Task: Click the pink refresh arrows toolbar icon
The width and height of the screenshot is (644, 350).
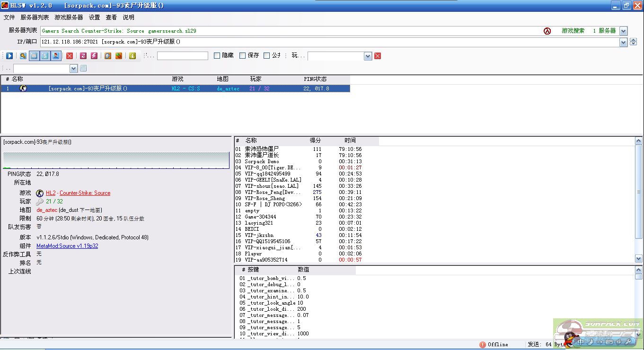Action: [x=83, y=56]
